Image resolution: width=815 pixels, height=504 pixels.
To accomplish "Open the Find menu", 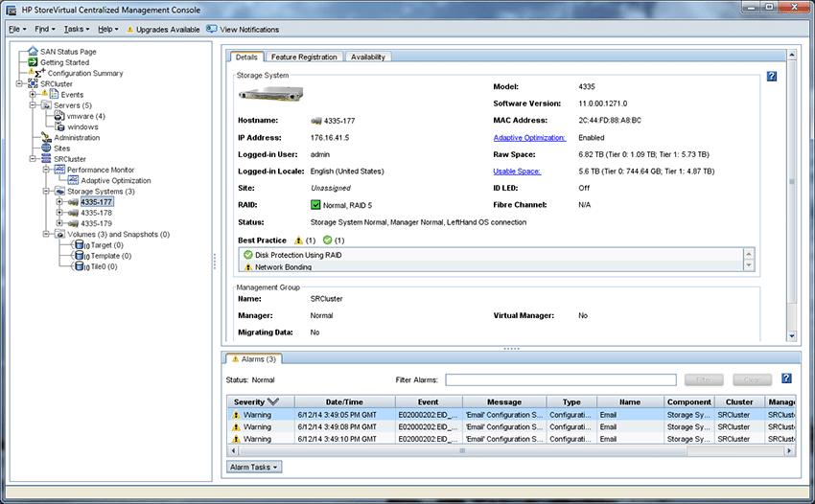I will pos(45,29).
